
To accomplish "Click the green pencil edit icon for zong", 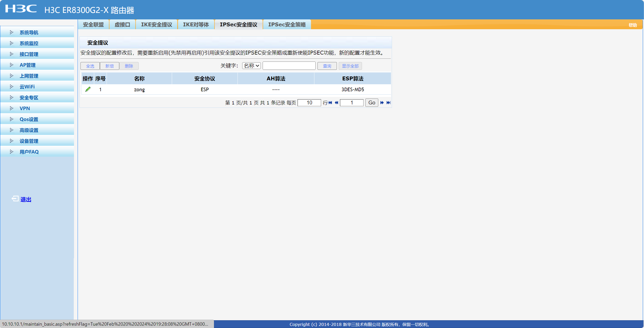I will [x=88, y=89].
